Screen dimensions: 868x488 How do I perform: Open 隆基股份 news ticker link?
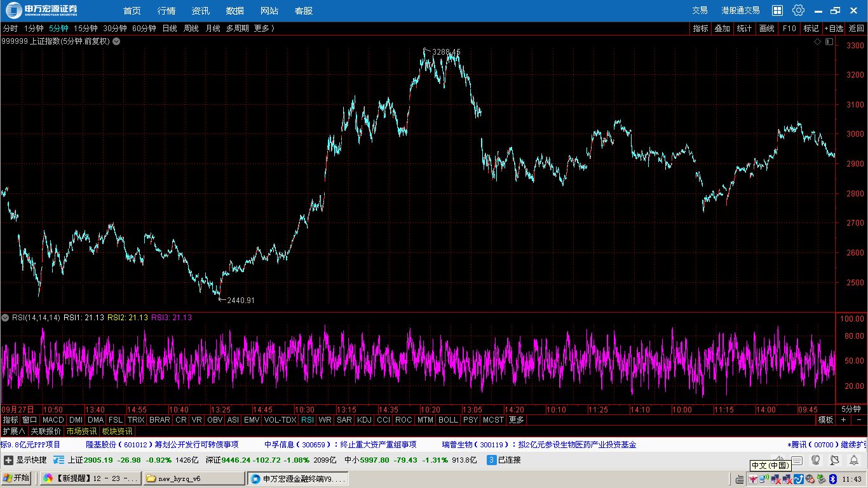click(162, 445)
